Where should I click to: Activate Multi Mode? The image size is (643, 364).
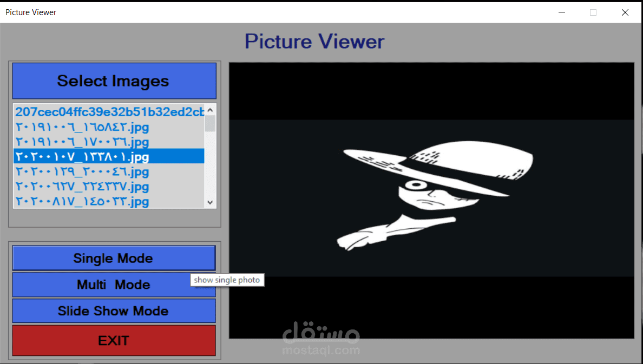114,284
